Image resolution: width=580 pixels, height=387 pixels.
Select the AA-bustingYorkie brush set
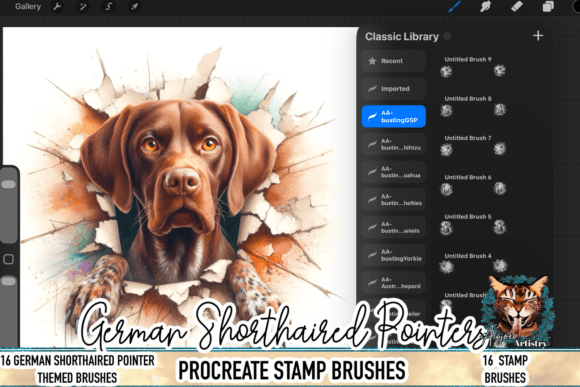[394, 255]
